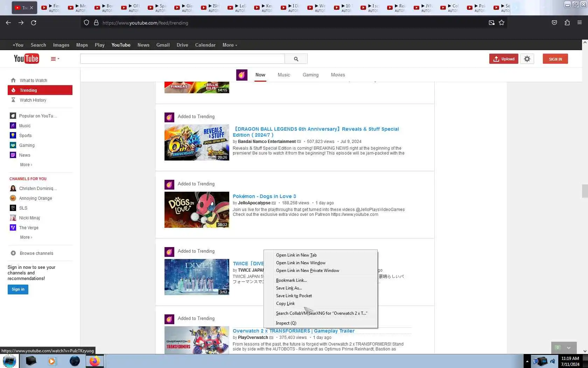Switch to the browser tab labeled Fin

[52, 8]
